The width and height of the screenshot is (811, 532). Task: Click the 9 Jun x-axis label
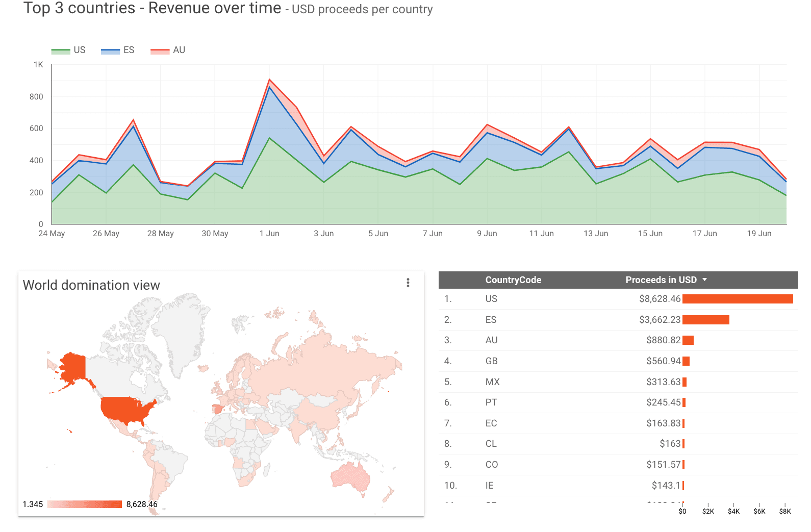coord(487,234)
